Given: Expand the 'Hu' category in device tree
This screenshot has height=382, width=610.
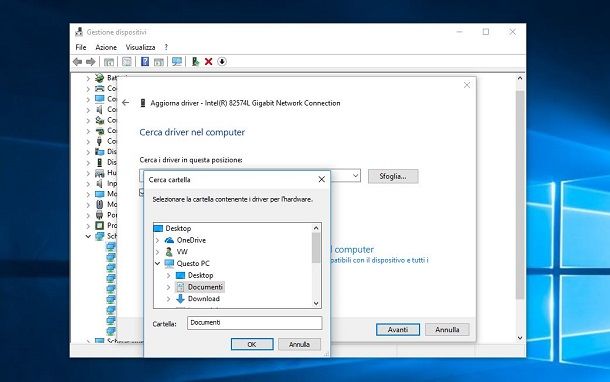Looking at the screenshot, I should point(88,173).
